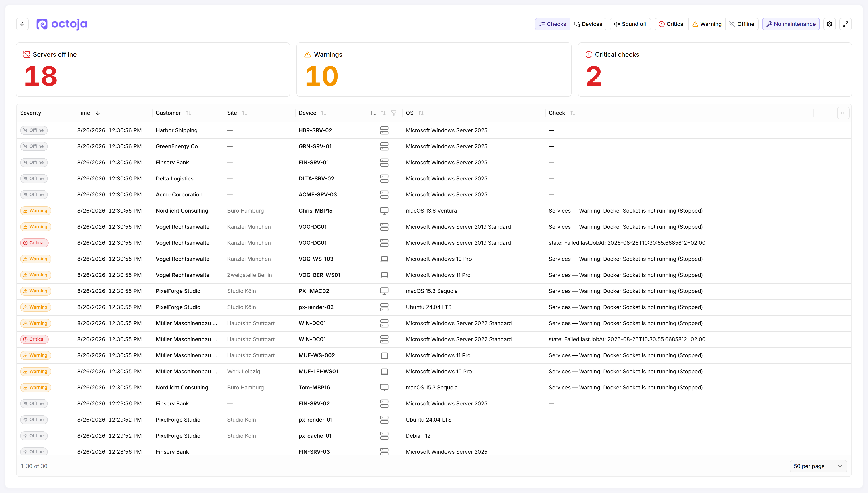The width and height of the screenshot is (868, 493).
Task: Click server icon in HBR-SRV-02 row
Action: 384,130
